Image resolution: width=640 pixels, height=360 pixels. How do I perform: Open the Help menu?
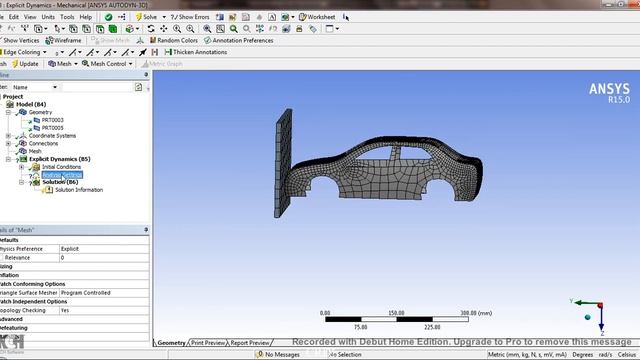85,17
